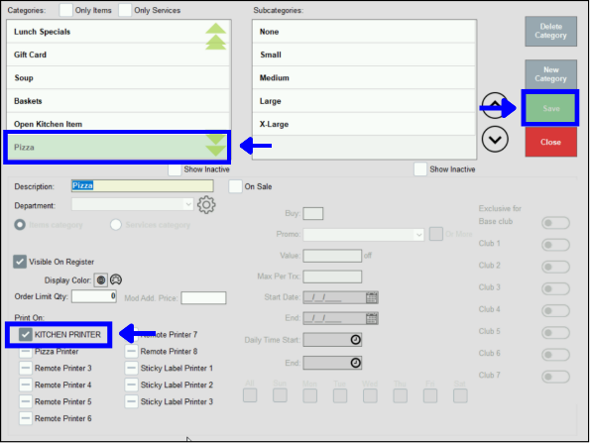Click the red Close button

click(551, 142)
